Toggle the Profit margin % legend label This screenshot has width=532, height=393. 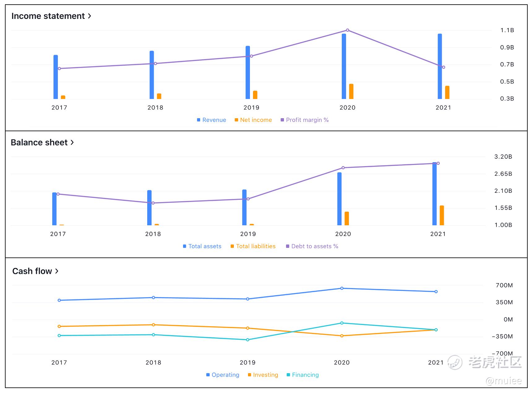(x=307, y=120)
